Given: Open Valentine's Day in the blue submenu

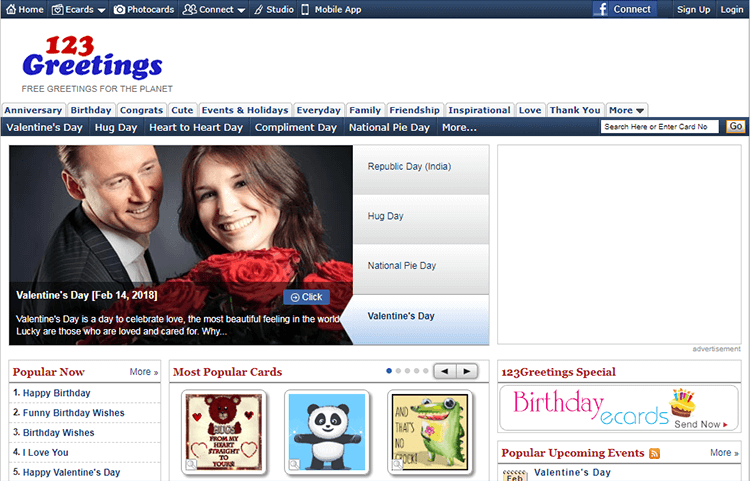Looking at the screenshot, I should [x=44, y=128].
